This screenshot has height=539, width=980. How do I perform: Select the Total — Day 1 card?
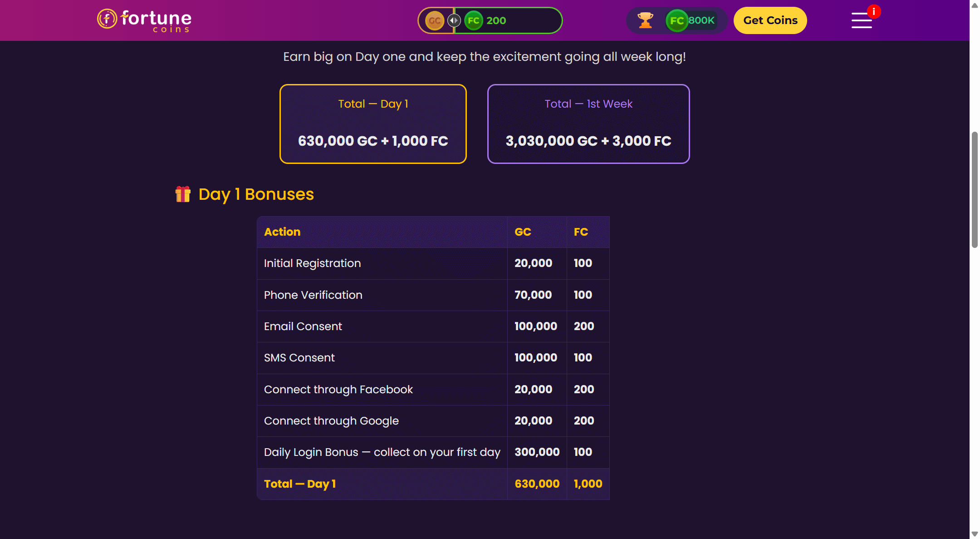coord(373,124)
